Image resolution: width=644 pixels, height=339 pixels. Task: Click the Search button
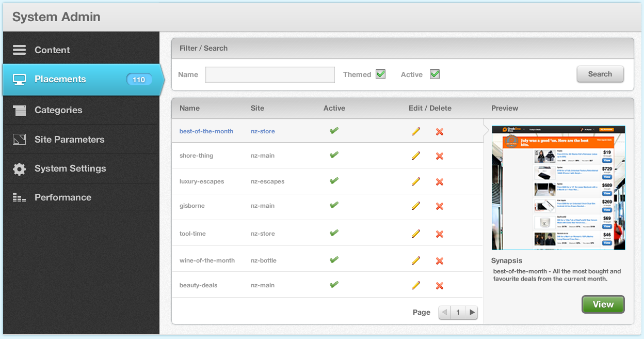point(600,74)
